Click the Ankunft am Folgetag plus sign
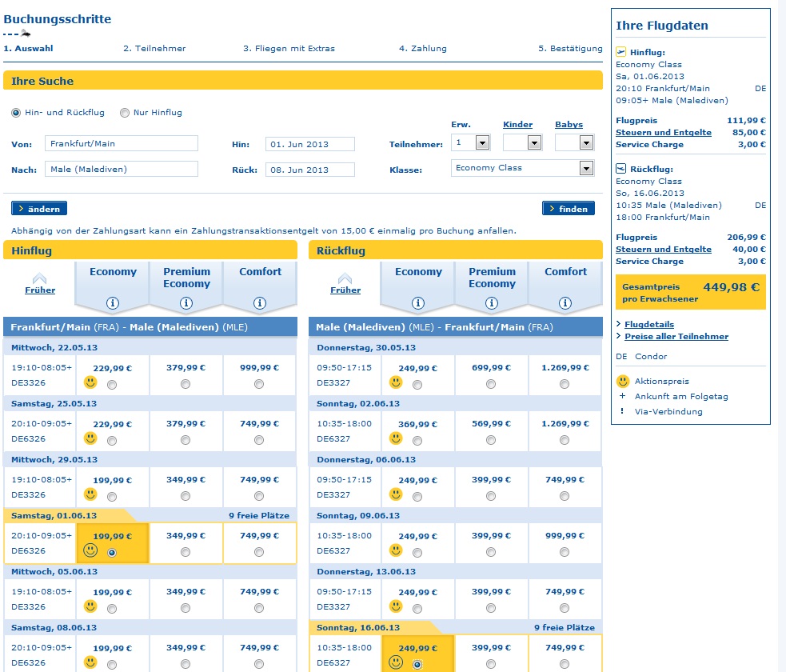Viewport: 786px width, 672px height. click(x=622, y=396)
